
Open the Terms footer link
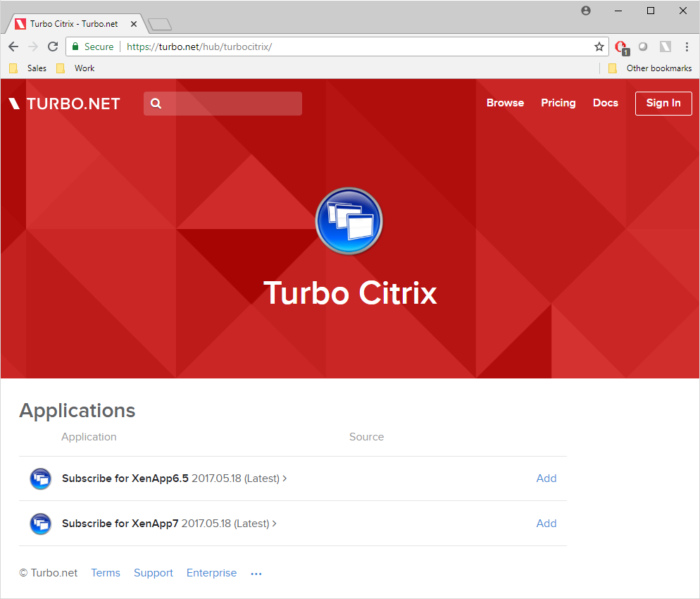[106, 573]
